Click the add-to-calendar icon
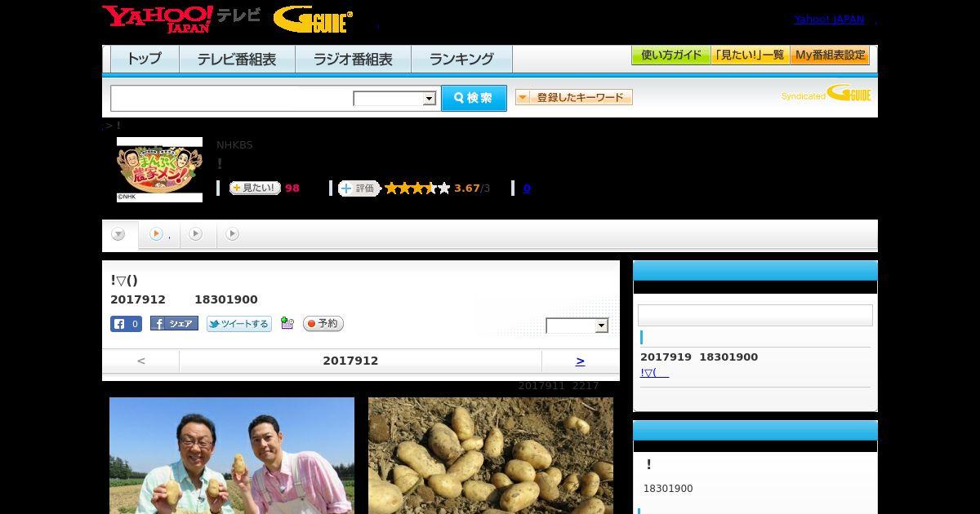Viewport: 980px width, 514px height. pos(287,323)
